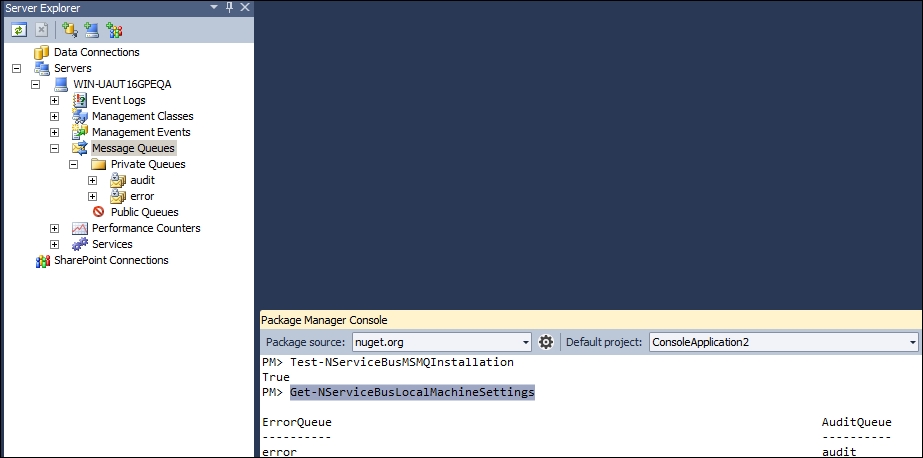The image size is (923, 458).
Task: Click the Performance Counters chart icon
Action: (79, 228)
